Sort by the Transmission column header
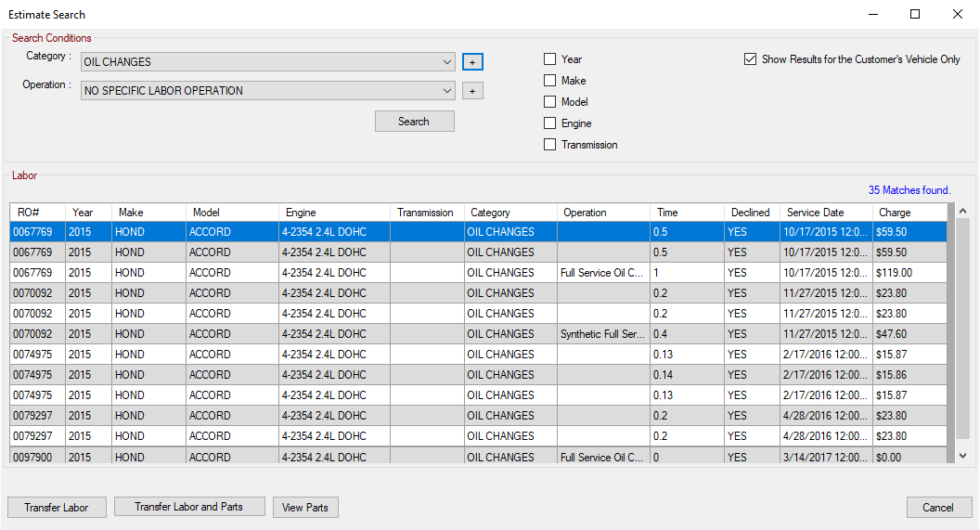The width and height of the screenshot is (980, 530). 427,213
